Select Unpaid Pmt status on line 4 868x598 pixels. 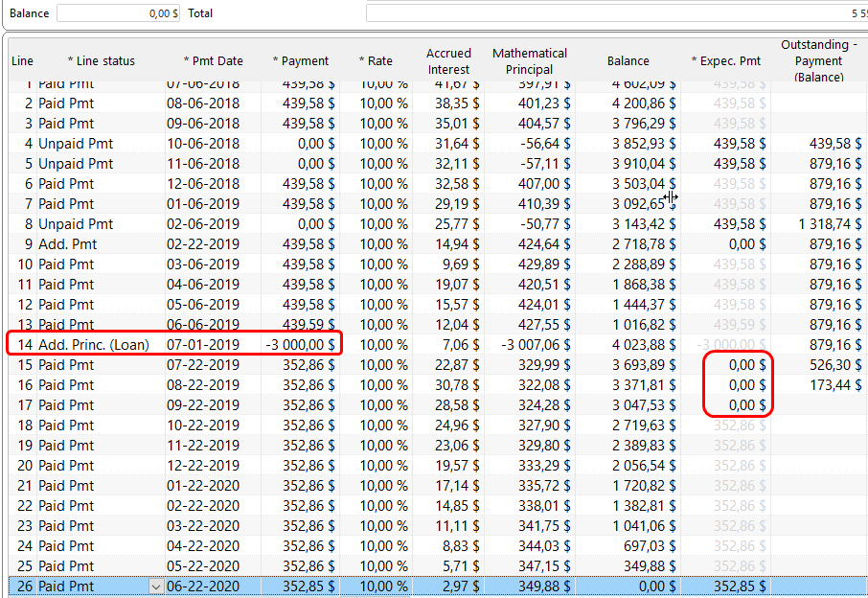76,144
